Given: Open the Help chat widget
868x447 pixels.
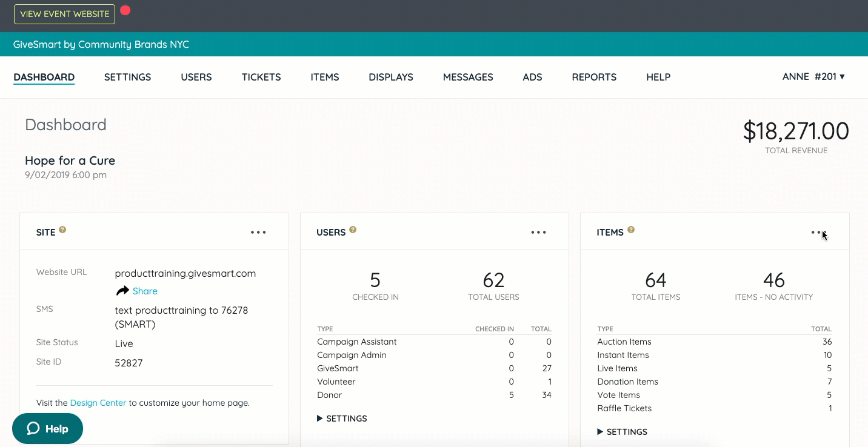Looking at the screenshot, I should [47, 429].
